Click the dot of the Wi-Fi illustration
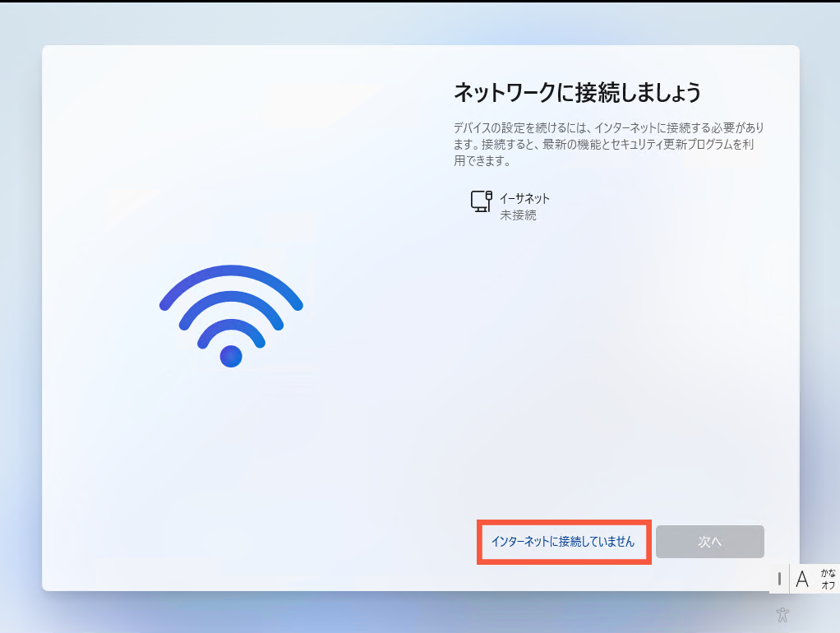 coord(232,356)
